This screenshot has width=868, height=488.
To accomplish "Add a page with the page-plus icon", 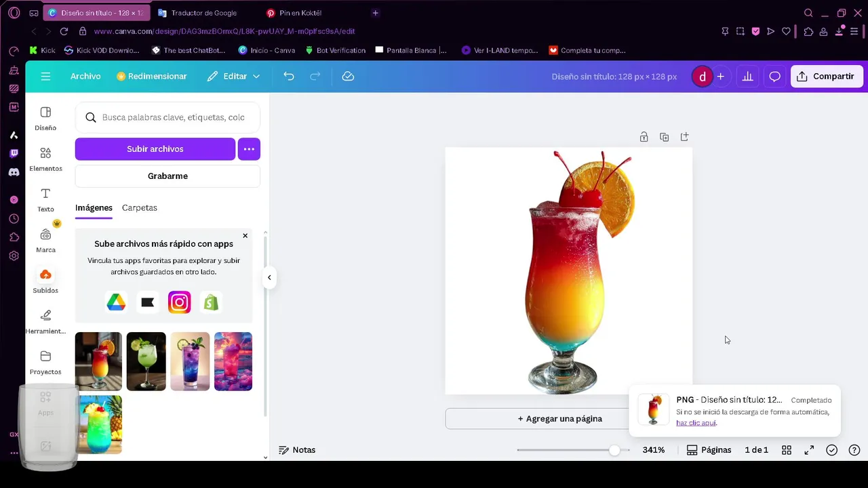I will click(684, 137).
